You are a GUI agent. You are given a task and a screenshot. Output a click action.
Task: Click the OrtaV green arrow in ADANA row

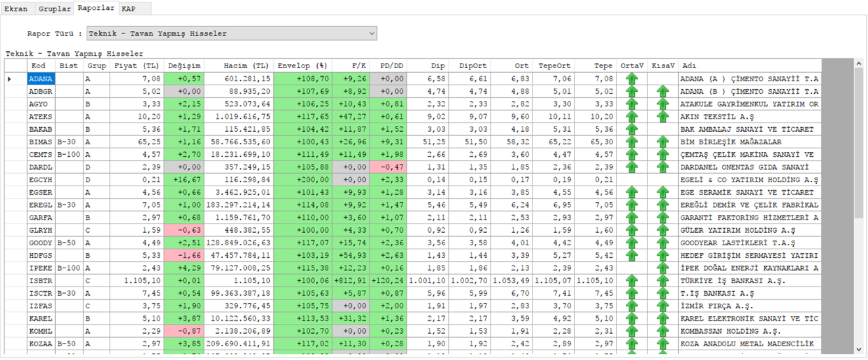[x=632, y=79]
